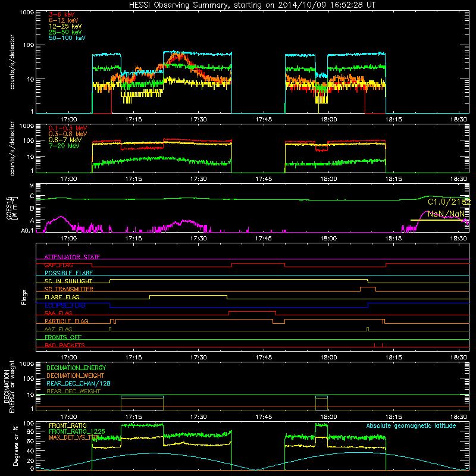The height and width of the screenshot is (476, 476).
Task: Click the DECIMATION_WEIGHT legend label
Action: (x=76, y=375)
